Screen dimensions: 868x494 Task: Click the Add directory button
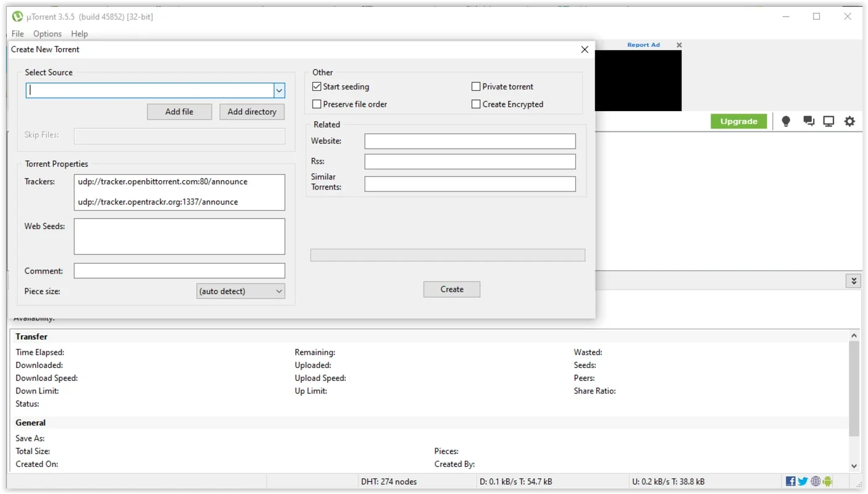(x=252, y=112)
